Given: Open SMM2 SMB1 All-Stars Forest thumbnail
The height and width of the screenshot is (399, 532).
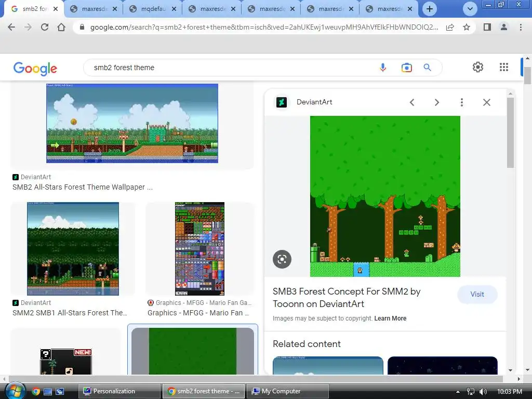Looking at the screenshot, I should [x=73, y=249].
